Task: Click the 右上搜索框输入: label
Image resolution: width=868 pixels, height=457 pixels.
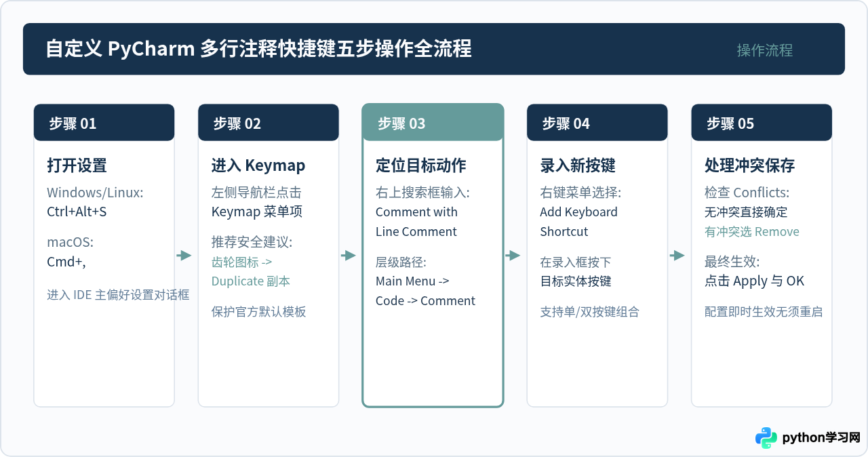Action: [422, 193]
